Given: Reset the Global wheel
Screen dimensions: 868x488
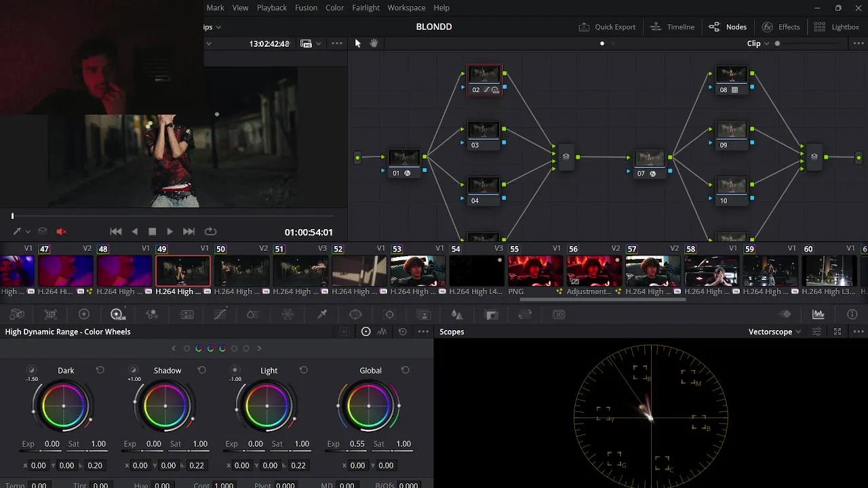Looking at the screenshot, I should click(x=405, y=370).
